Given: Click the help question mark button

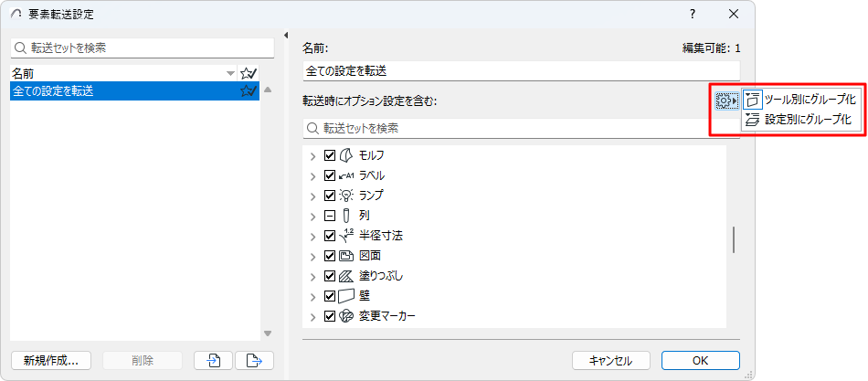Looking at the screenshot, I should click(x=692, y=15).
